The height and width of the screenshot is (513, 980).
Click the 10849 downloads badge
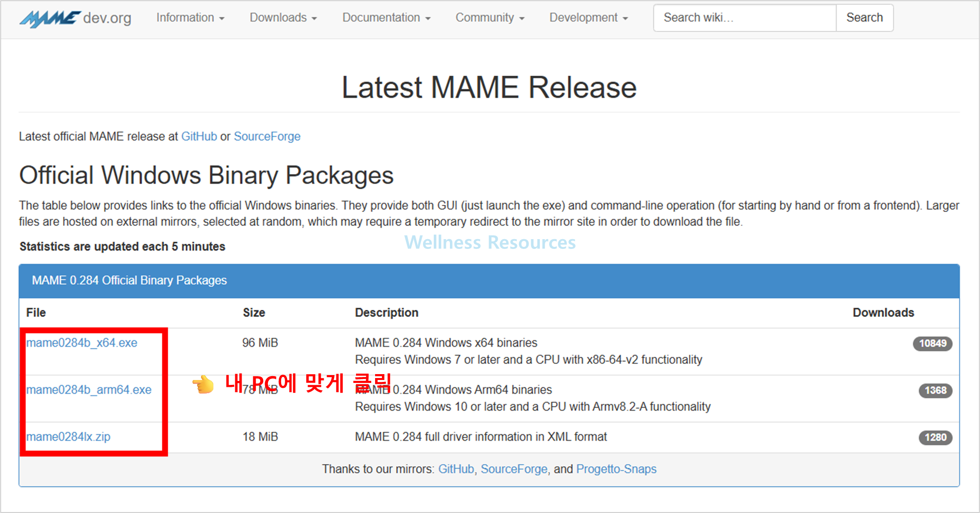(933, 343)
